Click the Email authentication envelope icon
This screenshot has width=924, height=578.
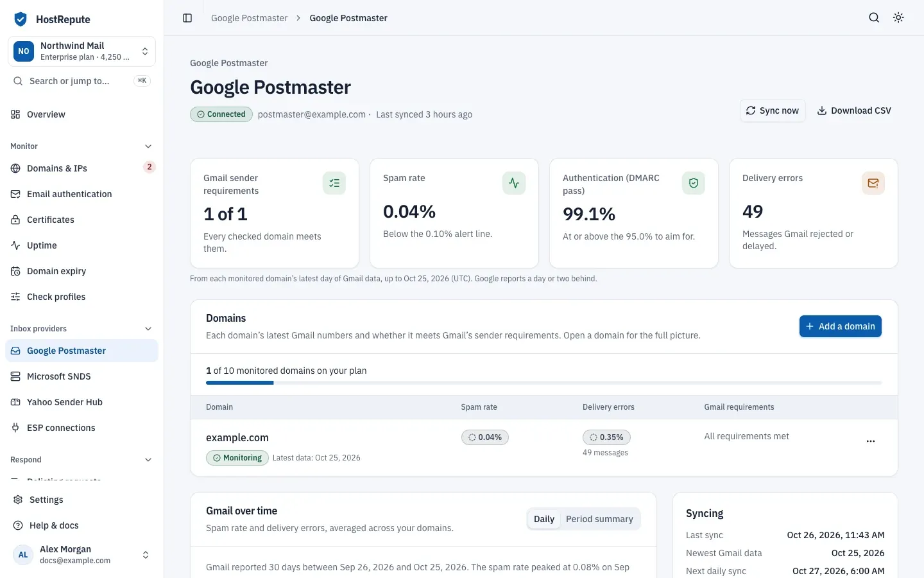pyautogui.click(x=15, y=194)
